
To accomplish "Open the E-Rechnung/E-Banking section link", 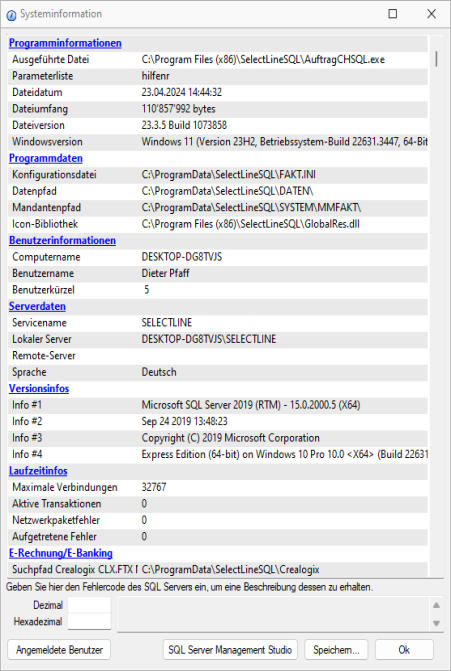I will pos(61,553).
